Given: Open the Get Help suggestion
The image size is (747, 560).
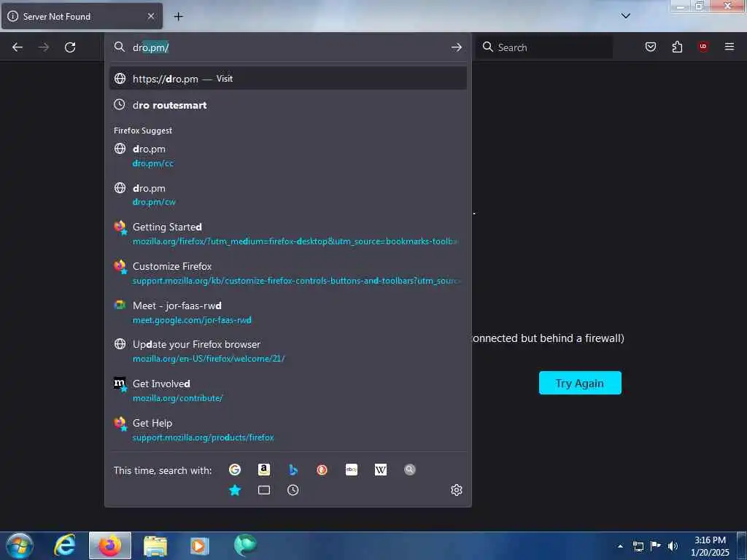Looking at the screenshot, I should 287,430.
